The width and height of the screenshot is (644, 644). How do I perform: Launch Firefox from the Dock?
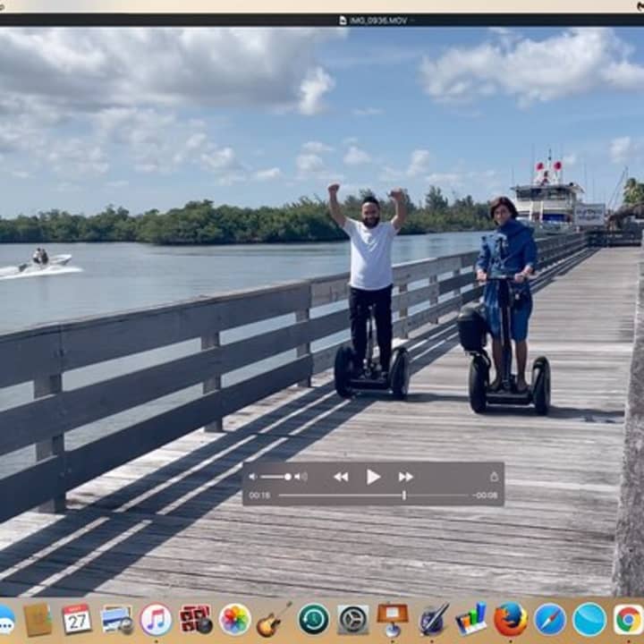(x=510, y=619)
